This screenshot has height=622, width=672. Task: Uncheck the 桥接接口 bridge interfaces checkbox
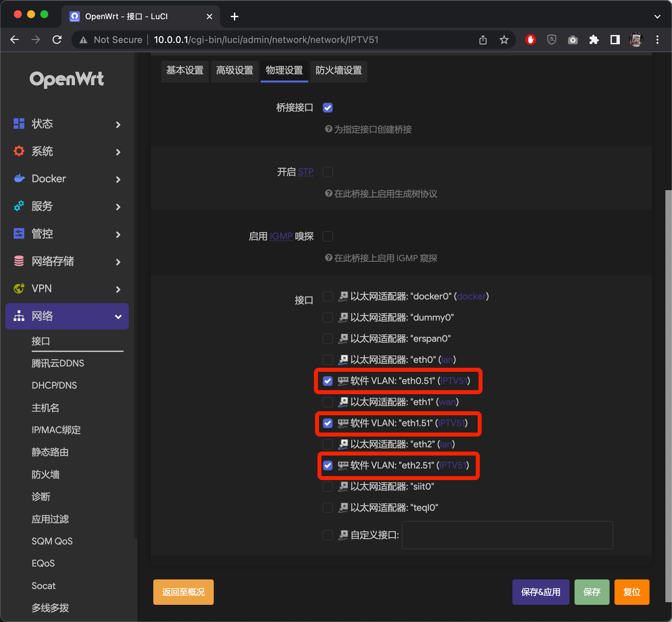tap(327, 107)
